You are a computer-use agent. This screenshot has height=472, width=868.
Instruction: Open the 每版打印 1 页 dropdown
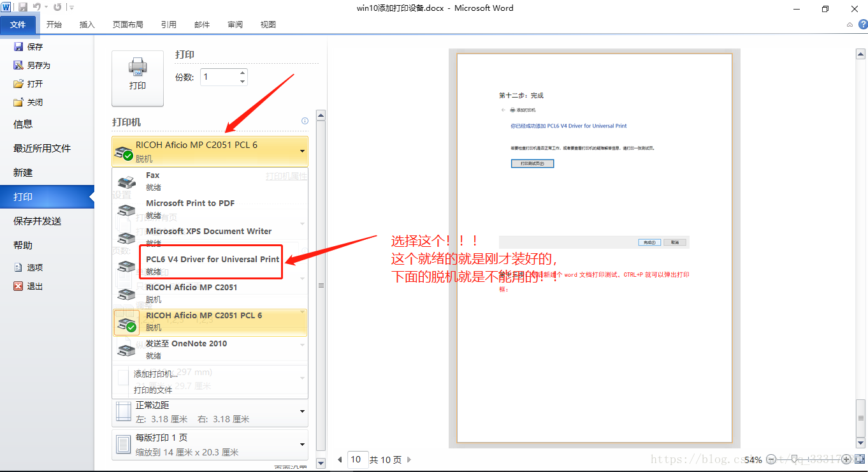click(x=210, y=445)
